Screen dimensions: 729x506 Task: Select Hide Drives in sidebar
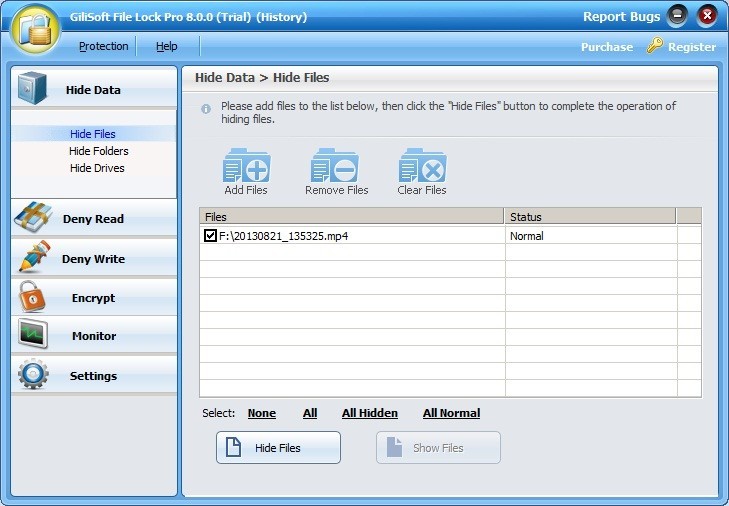[97, 168]
